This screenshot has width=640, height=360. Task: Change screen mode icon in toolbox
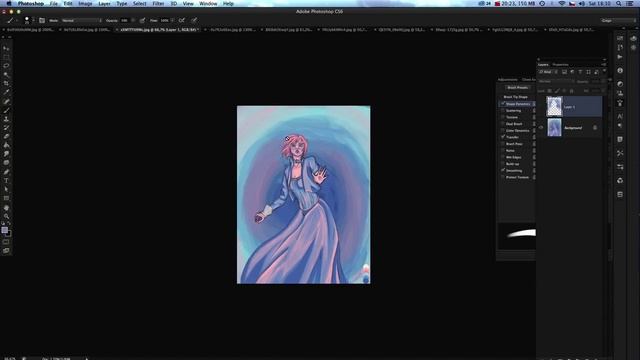click(x=6, y=251)
